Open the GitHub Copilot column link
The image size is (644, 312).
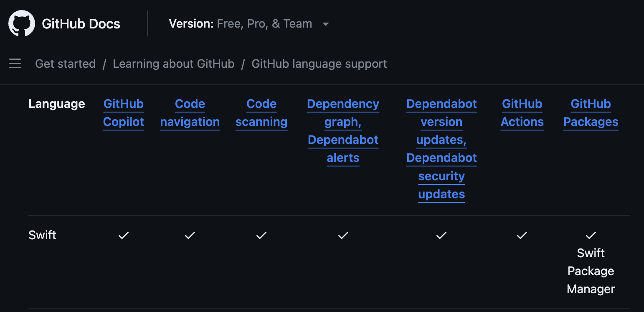pos(124,113)
